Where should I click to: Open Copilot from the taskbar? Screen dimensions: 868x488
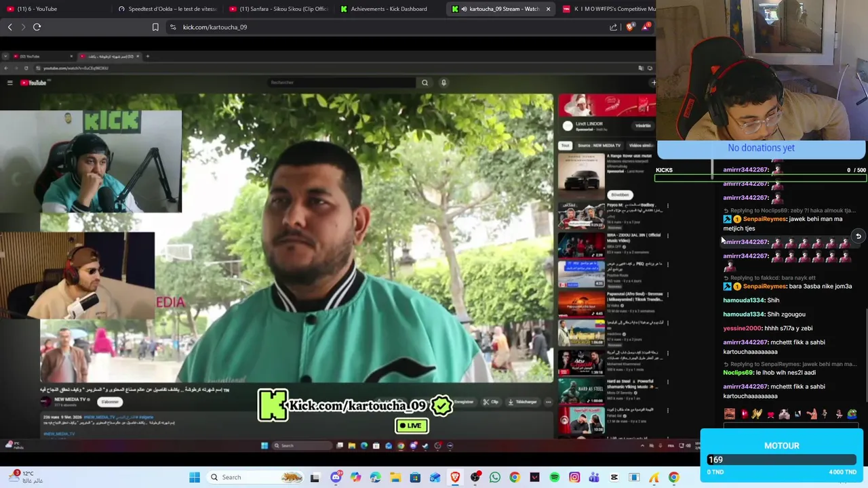[356, 477]
